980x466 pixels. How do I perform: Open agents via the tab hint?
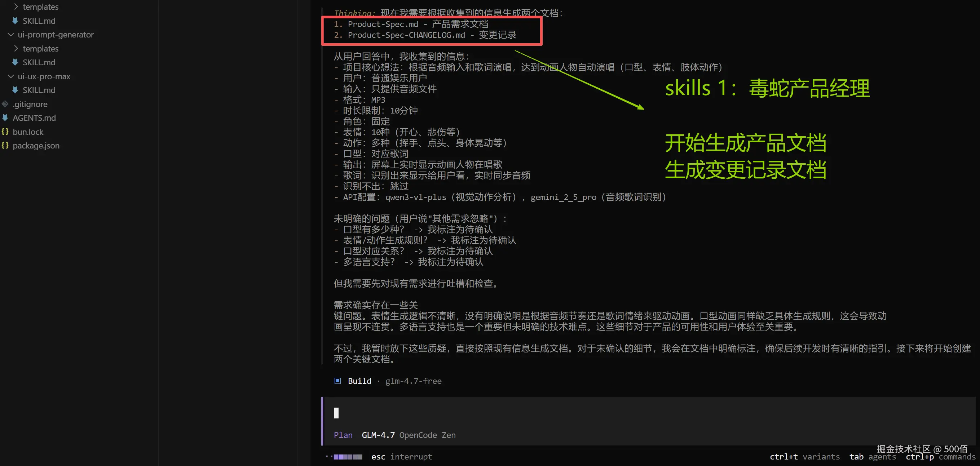click(x=882, y=457)
